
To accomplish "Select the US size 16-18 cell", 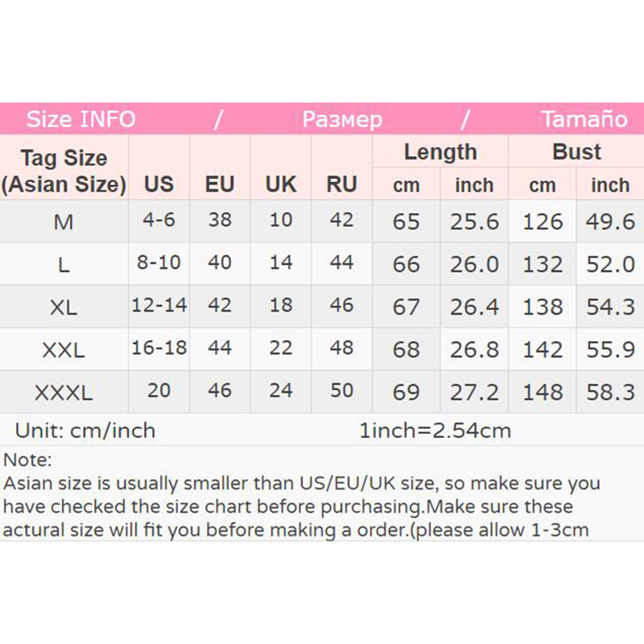I will point(159,349).
